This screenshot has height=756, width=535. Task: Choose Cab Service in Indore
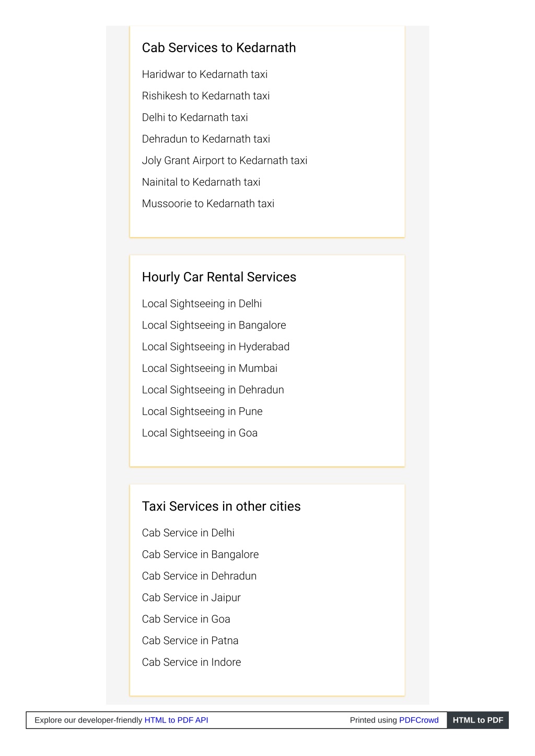click(x=191, y=662)
